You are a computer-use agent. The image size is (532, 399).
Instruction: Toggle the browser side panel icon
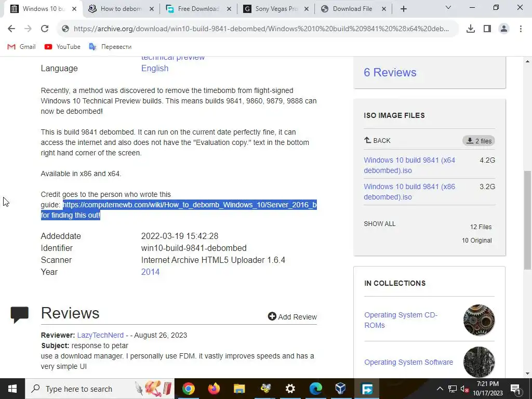(x=487, y=29)
